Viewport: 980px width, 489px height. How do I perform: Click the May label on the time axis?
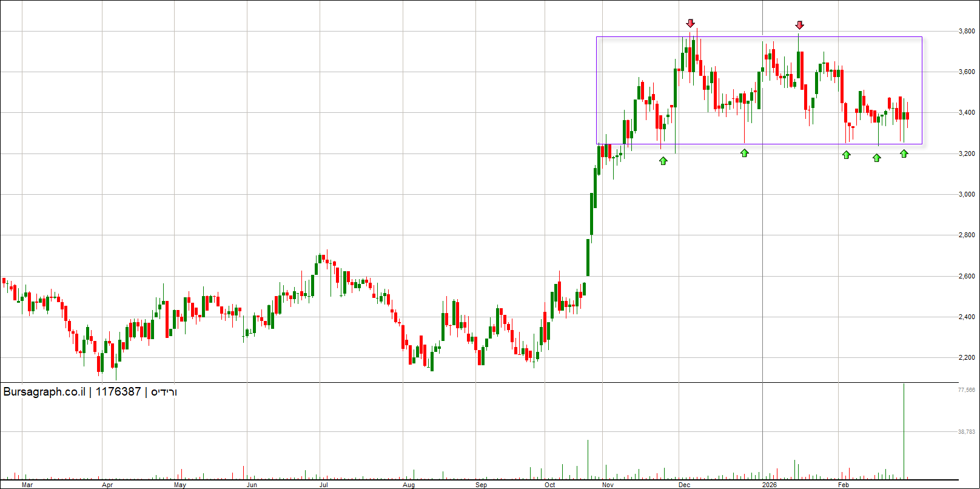click(180, 485)
